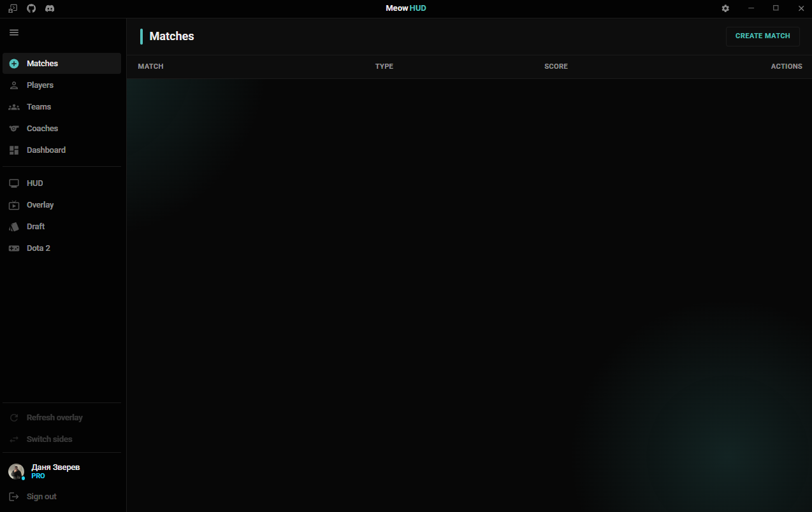Collapse sidebar with hamburger menu icon
Viewport: 812px width, 512px height.
point(14,32)
